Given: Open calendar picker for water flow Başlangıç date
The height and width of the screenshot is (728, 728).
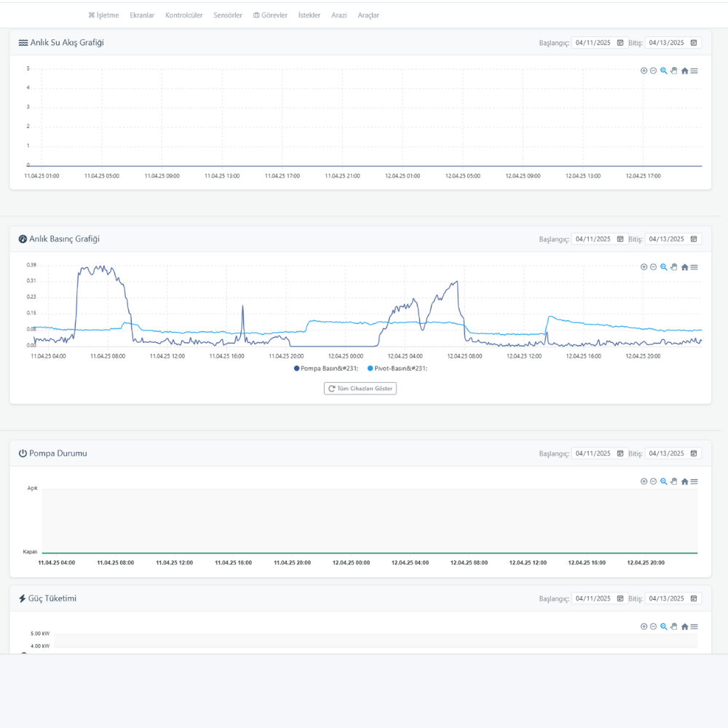Looking at the screenshot, I should pos(620,43).
